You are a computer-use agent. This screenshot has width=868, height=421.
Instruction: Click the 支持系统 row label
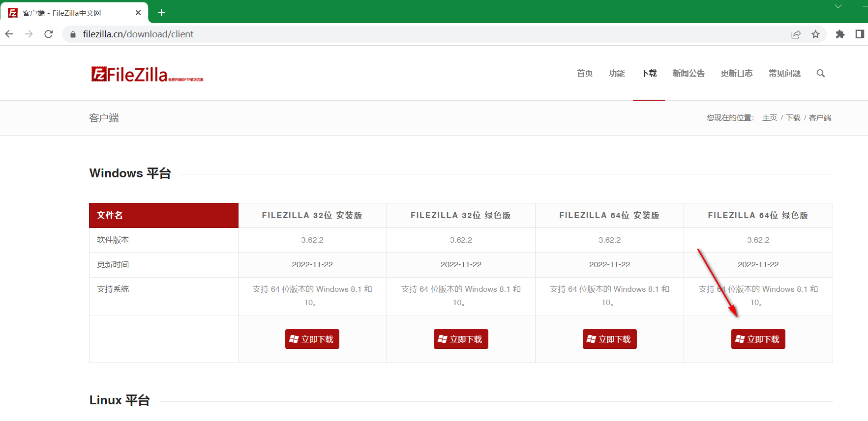tap(113, 289)
